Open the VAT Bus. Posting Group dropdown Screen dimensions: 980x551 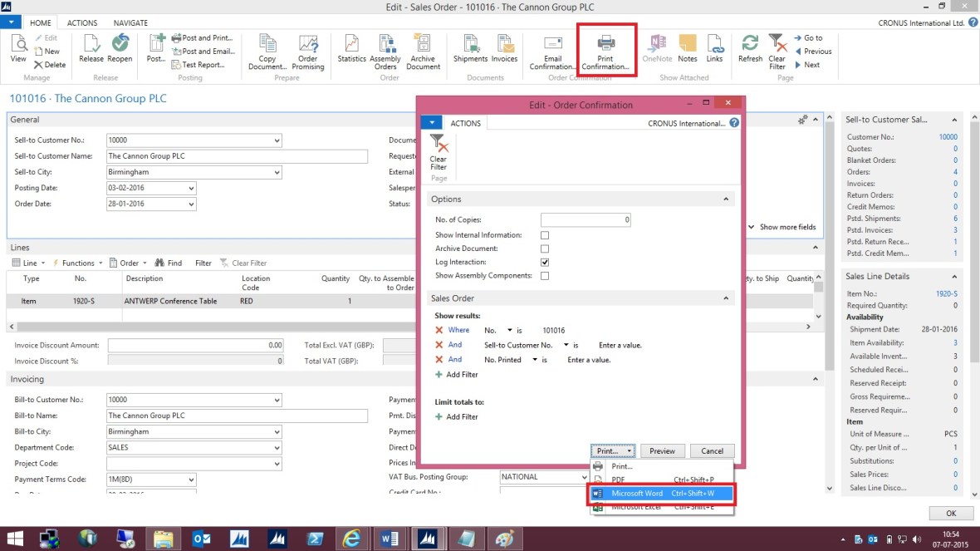586,476
